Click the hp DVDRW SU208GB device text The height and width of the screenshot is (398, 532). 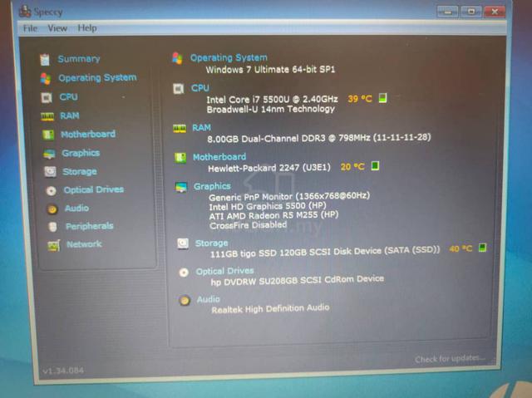(298, 281)
